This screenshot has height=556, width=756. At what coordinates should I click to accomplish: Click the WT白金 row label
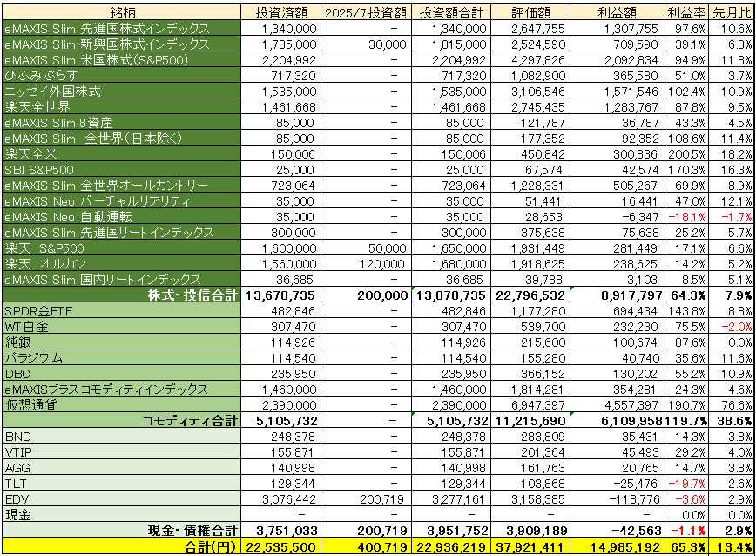pyautogui.click(x=122, y=327)
